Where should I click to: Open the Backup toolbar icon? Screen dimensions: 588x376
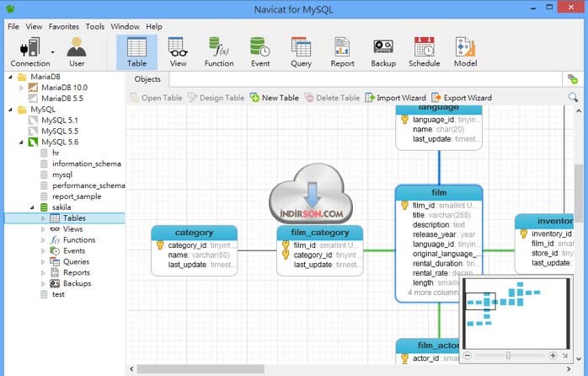tap(383, 52)
